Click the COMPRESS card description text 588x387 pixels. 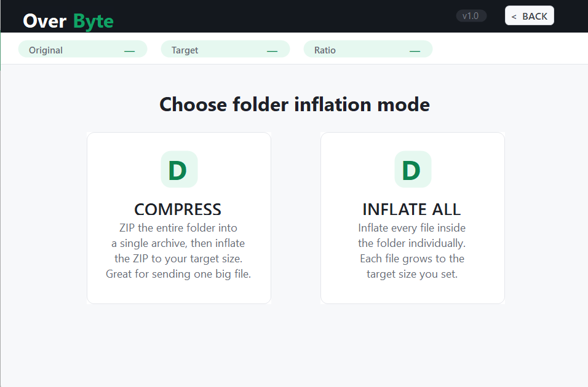(x=178, y=251)
